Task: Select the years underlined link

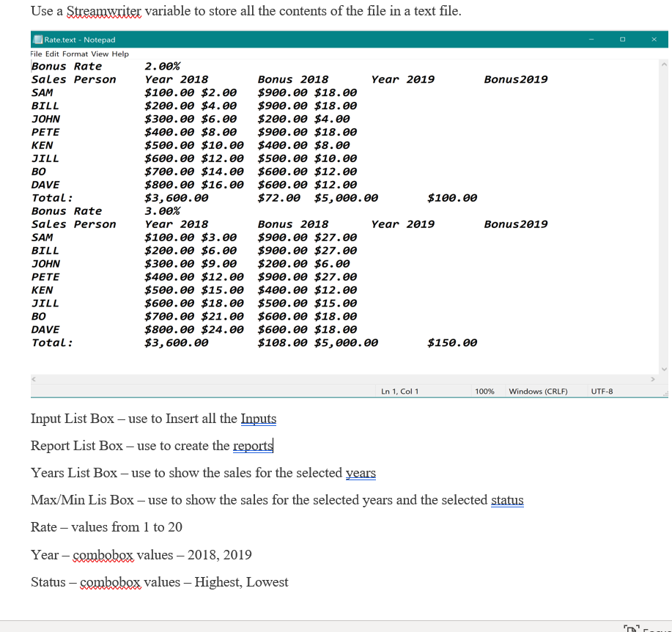Action: tap(361, 472)
